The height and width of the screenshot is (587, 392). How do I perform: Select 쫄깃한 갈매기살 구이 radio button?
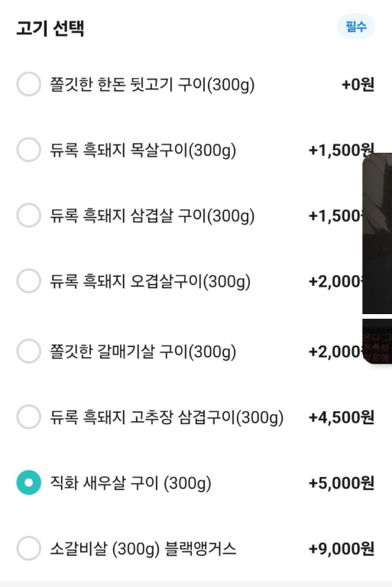(x=28, y=351)
